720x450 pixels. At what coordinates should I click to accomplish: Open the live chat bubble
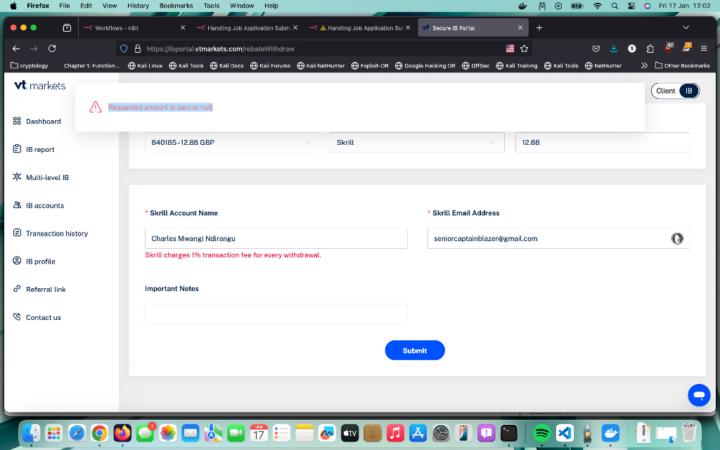pyautogui.click(x=699, y=395)
